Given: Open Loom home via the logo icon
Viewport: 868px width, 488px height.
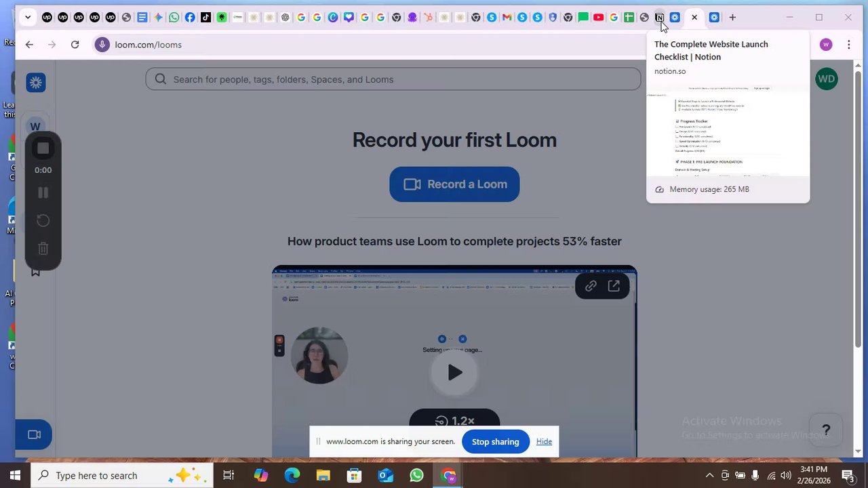Looking at the screenshot, I should [x=36, y=83].
